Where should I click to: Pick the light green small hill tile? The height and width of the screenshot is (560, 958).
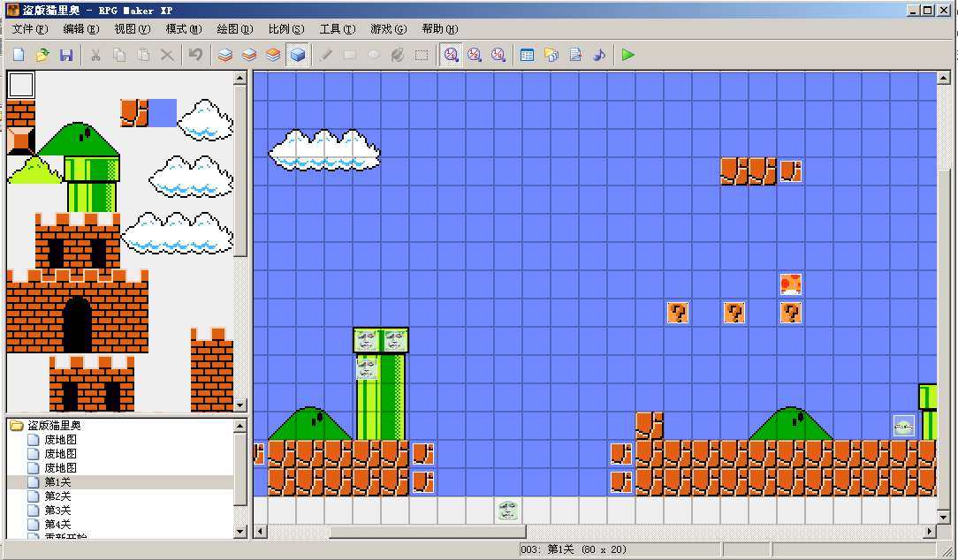click(x=34, y=170)
